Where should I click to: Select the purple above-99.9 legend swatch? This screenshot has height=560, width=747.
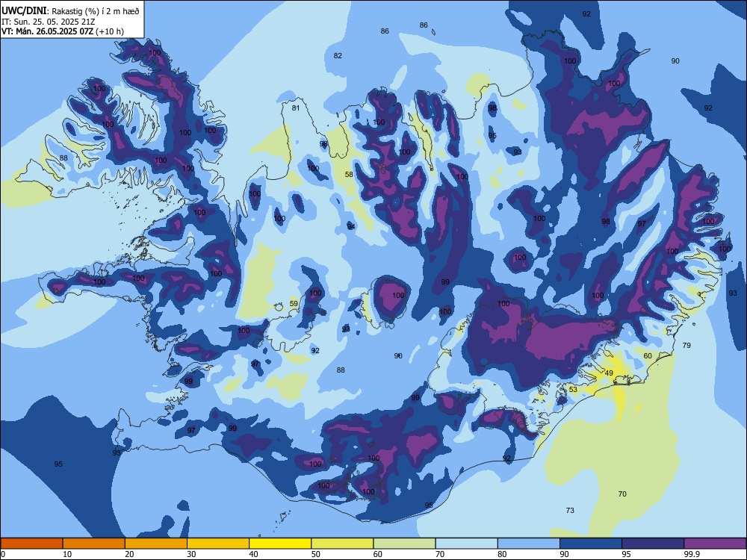[715, 544]
